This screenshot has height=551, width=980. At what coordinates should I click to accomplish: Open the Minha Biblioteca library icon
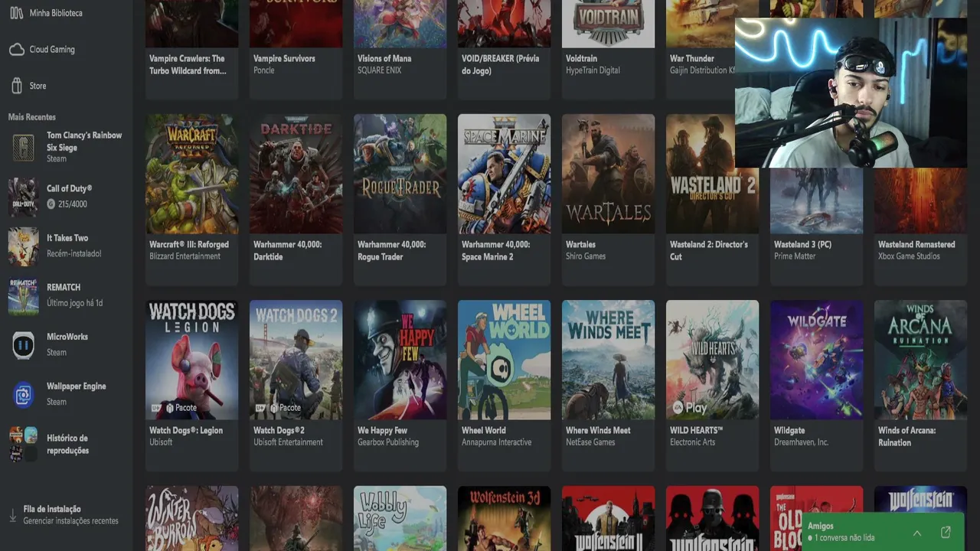(x=16, y=13)
